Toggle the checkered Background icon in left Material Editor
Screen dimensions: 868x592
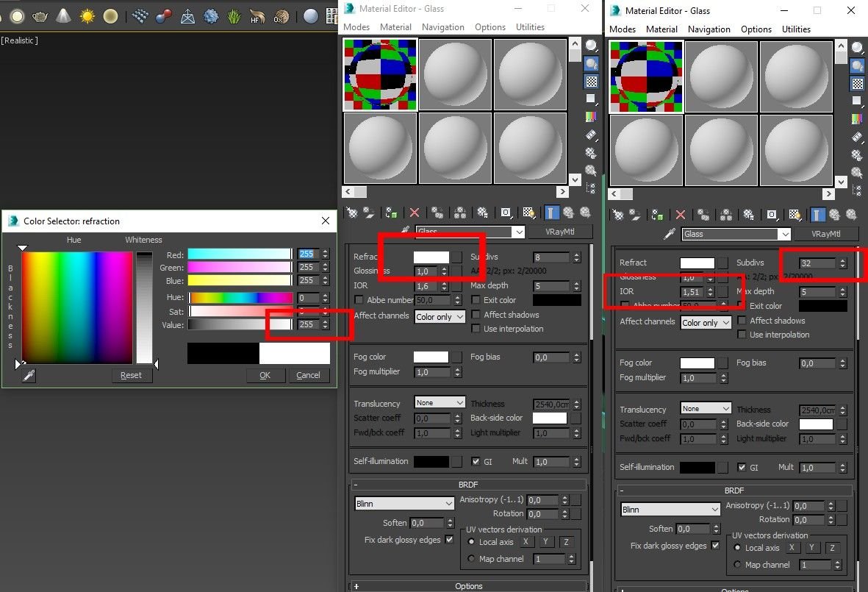591,81
